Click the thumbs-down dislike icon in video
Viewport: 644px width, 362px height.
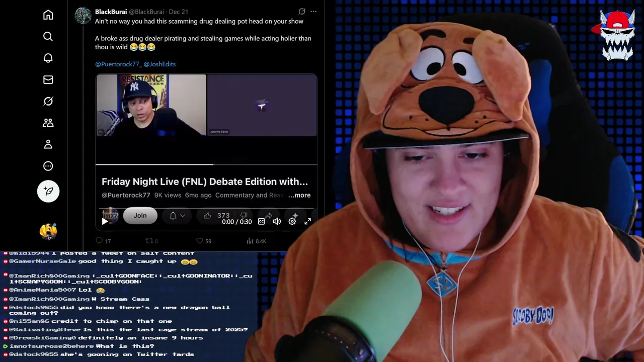pos(244,215)
